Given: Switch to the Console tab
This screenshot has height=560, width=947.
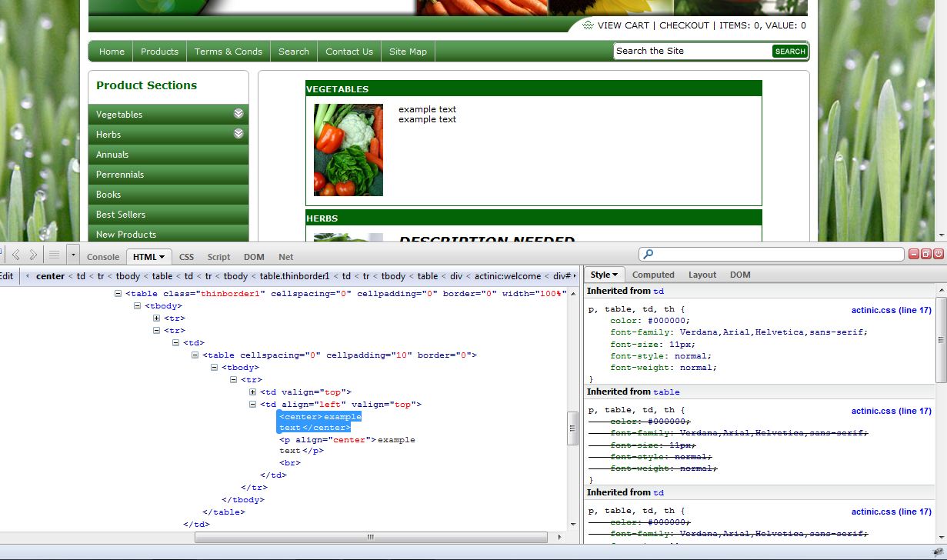Looking at the screenshot, I should click(103, 257).
